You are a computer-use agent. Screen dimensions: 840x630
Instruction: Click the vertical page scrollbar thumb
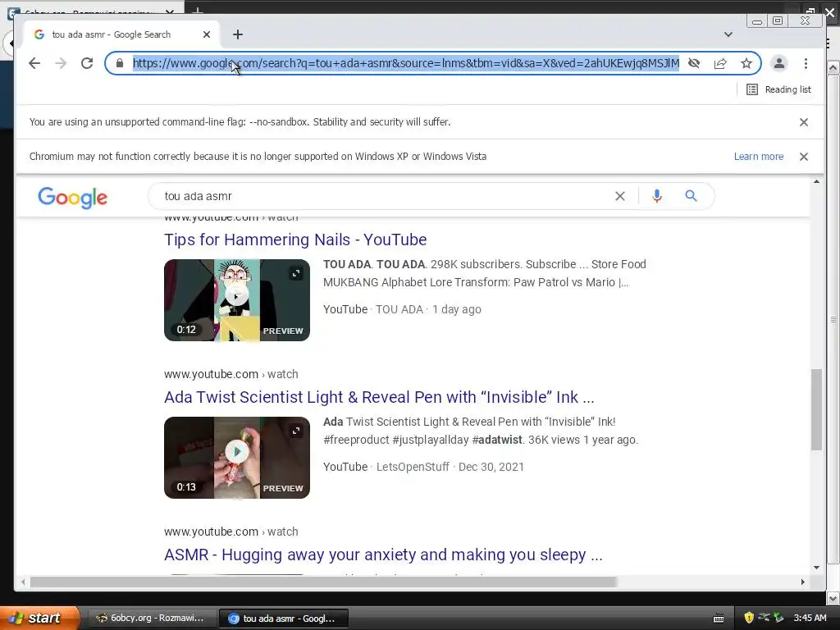pyautogui.click(x=816, y=409)
